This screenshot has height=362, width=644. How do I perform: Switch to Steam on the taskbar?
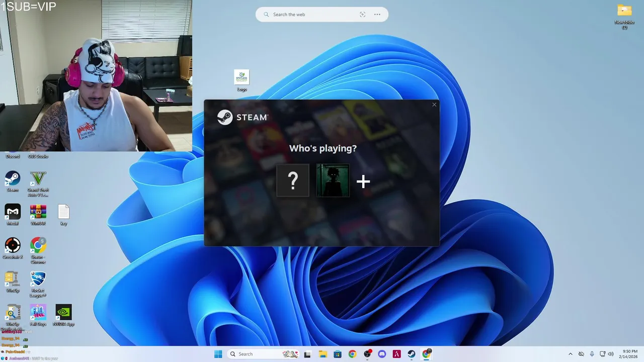(x=412, y=354)
